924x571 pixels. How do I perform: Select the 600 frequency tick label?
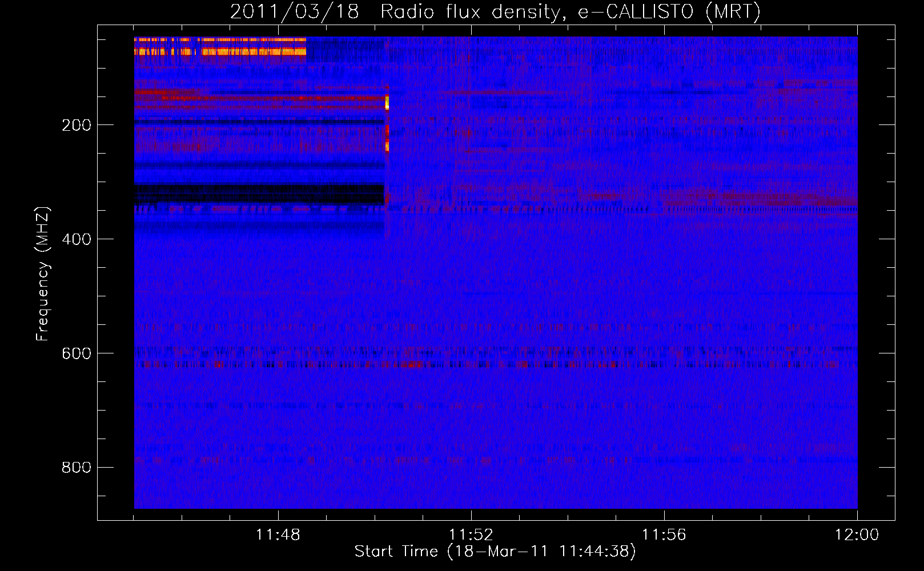coord(77,353)
